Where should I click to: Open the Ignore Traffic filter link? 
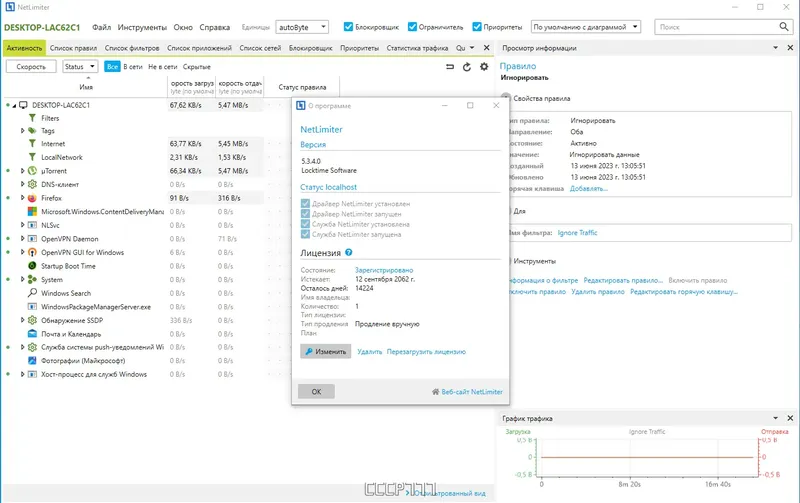pyautogui.click(x=577, y=233)
